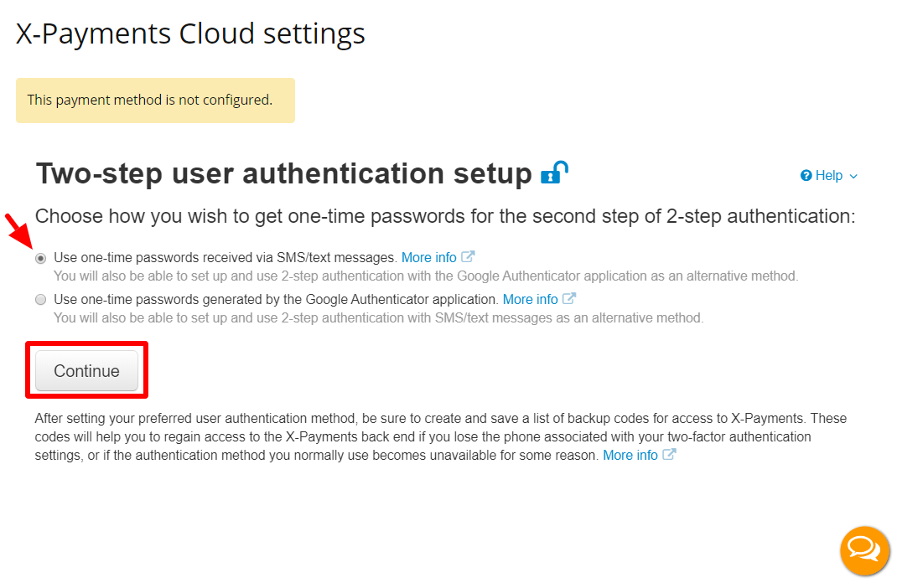Click the note about SMS/text messages as alternative
Viewport: 897px width, 588px height.
tap(379, 317)
